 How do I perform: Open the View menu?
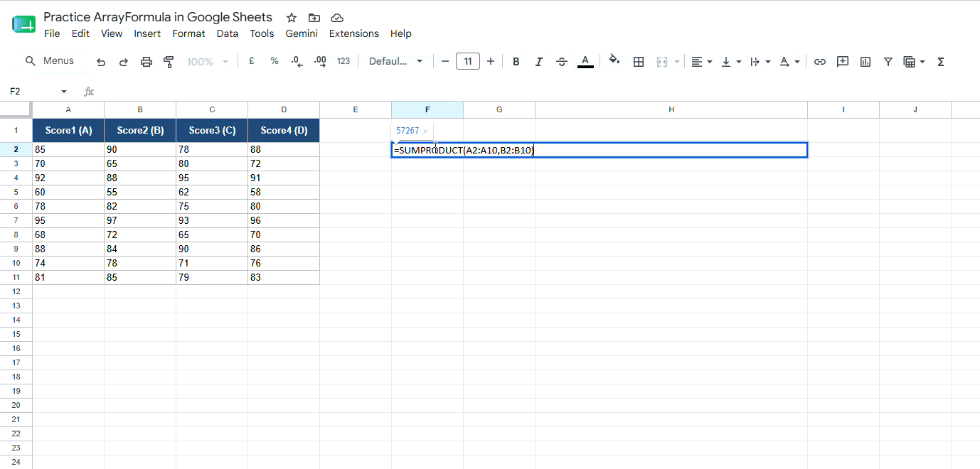(x=112, y=33)
